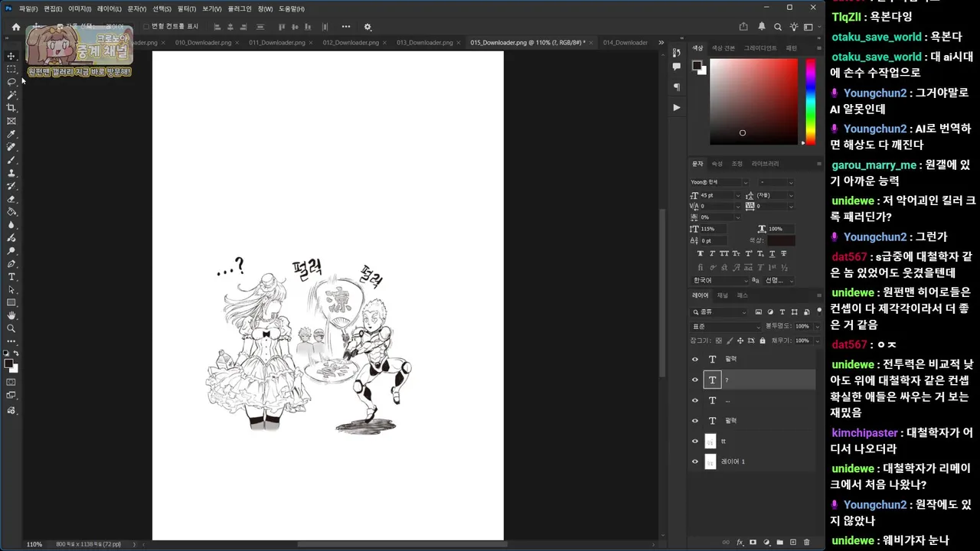Open the options bar gear settings
This screenshot has height=551, width=980.
pyautogui.click(x=367, y=27)
